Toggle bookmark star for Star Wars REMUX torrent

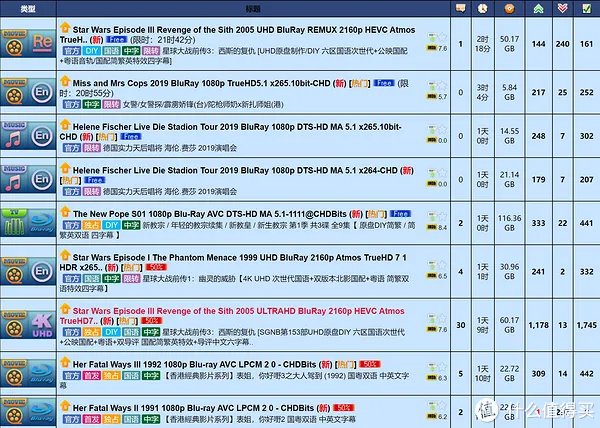441,37
